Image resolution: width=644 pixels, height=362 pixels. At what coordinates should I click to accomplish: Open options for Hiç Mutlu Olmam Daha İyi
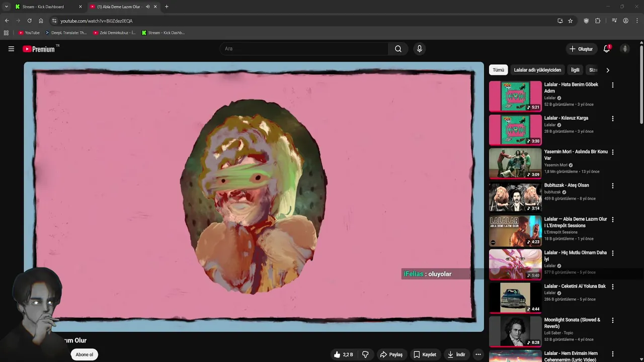click(x=612, y=253)
